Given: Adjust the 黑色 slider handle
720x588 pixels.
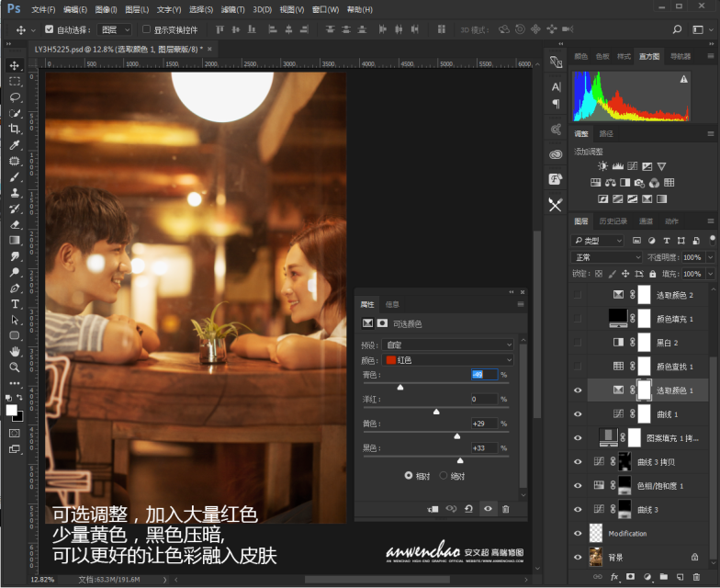Looking at the screenshot, I should click(460, 460).
